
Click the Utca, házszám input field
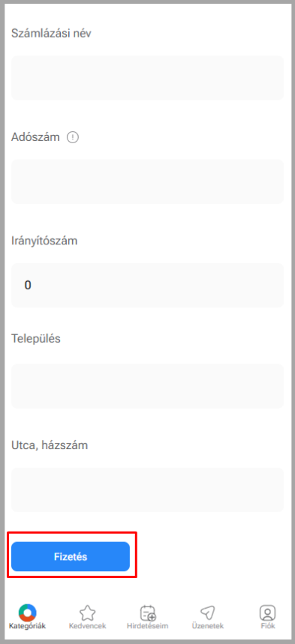tap(147, 490)
